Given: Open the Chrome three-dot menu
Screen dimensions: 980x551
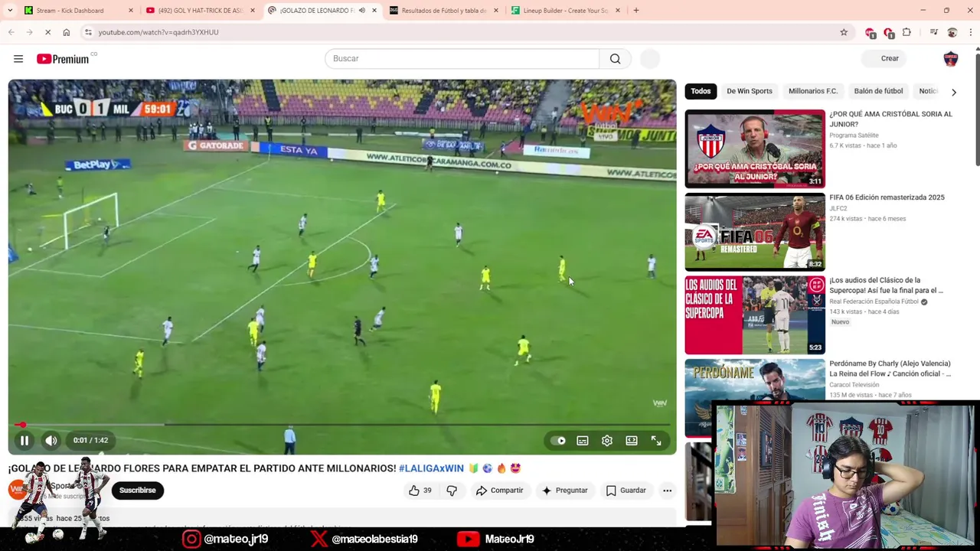Looking at the screenshot, I should point(970,32).
